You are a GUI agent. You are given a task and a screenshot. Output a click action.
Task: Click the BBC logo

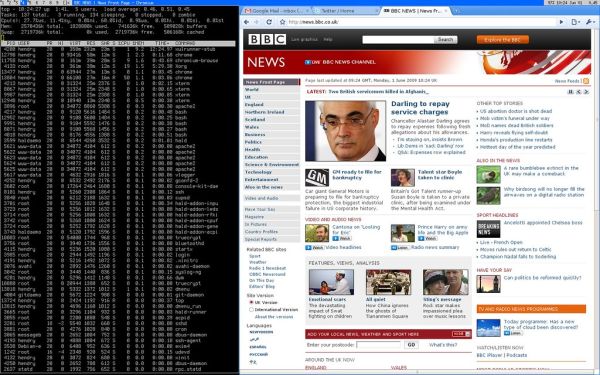click(x=267, y=39)
